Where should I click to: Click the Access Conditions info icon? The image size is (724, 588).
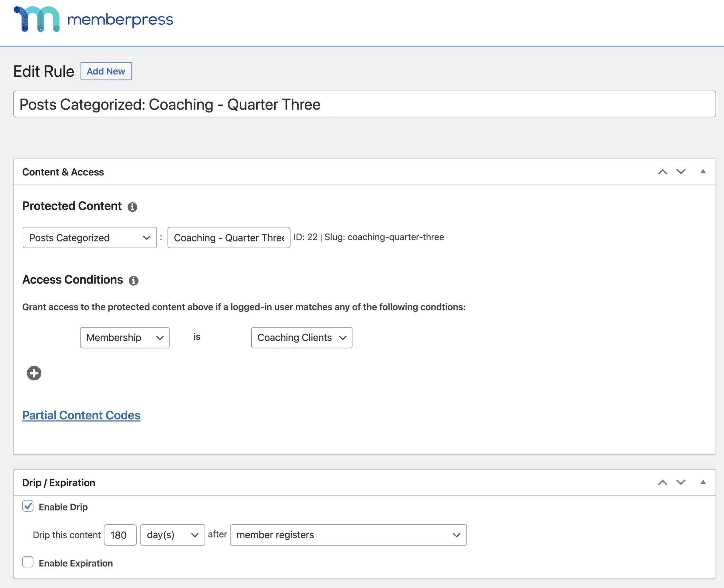point(133,280)
